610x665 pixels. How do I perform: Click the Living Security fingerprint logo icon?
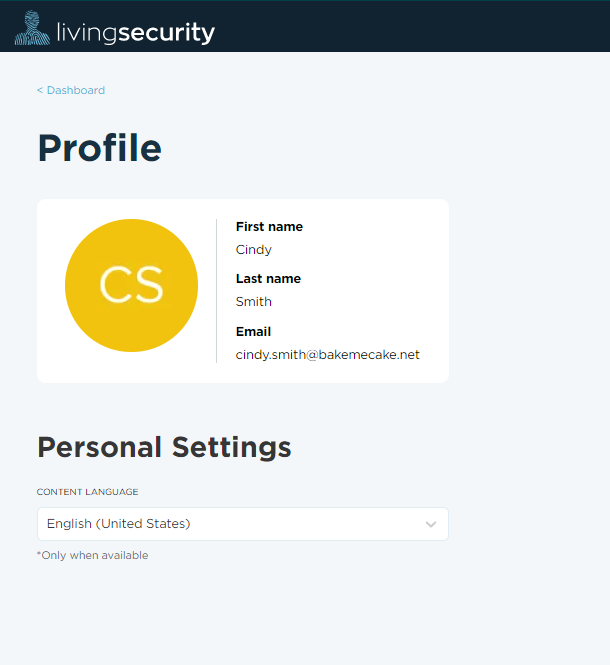(x=32, y=28)
